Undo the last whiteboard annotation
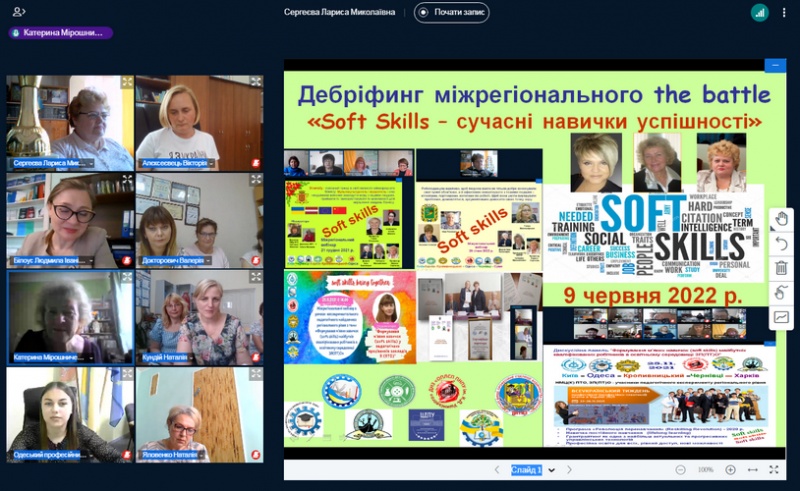This screenshot has width=800, height=491. pos(781,243)
